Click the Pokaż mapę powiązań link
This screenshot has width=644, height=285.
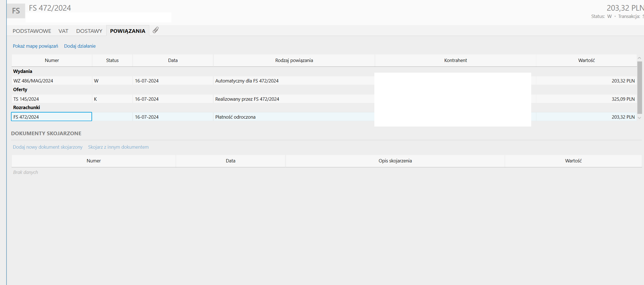tap(35, 46)
